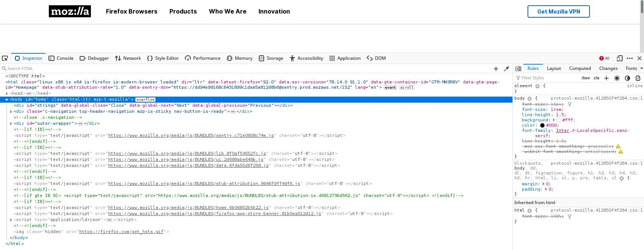Toggle dark color scheme simulation
Screen dimensions: 644x250
(627, 78)
